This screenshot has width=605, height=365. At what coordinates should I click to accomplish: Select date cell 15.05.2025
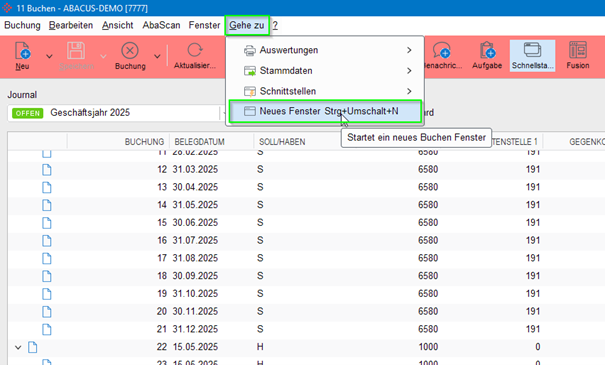(x=195, y=347)
